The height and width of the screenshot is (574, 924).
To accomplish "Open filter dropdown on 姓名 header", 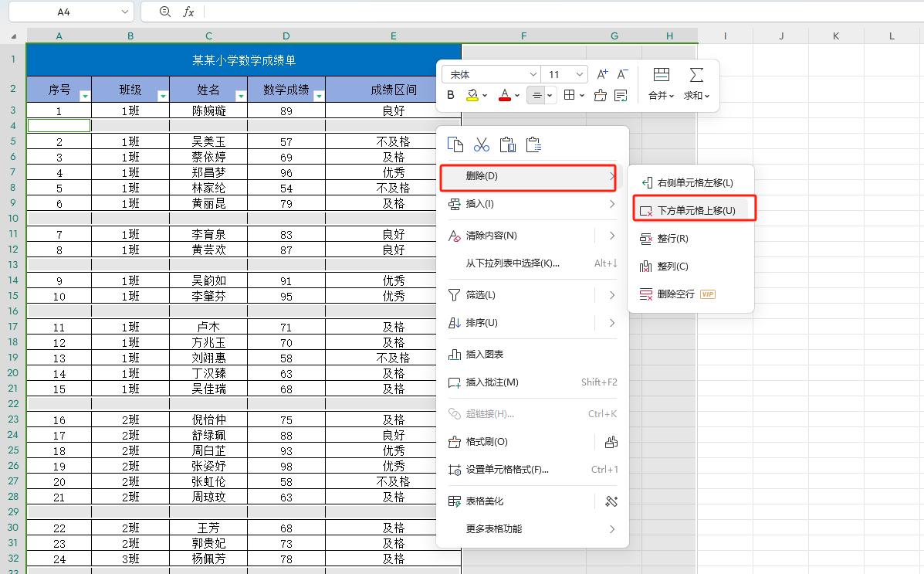I will click(x=240, y=96).
